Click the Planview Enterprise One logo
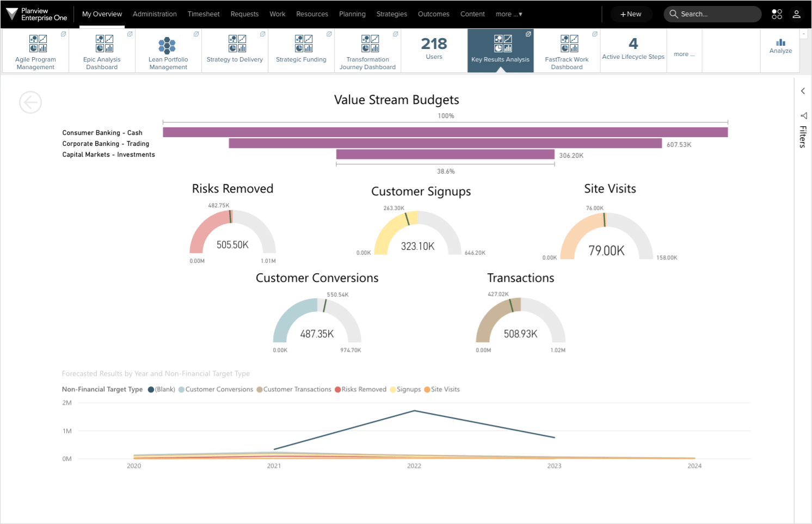Screen dimensions: 812x524 pos(36,14)
